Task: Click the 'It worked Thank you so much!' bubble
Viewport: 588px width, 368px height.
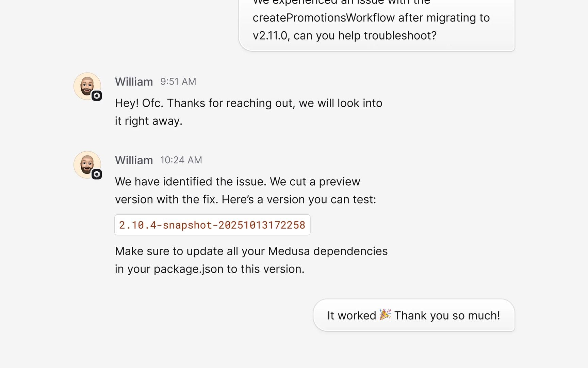Action: [x=414, y=315]
